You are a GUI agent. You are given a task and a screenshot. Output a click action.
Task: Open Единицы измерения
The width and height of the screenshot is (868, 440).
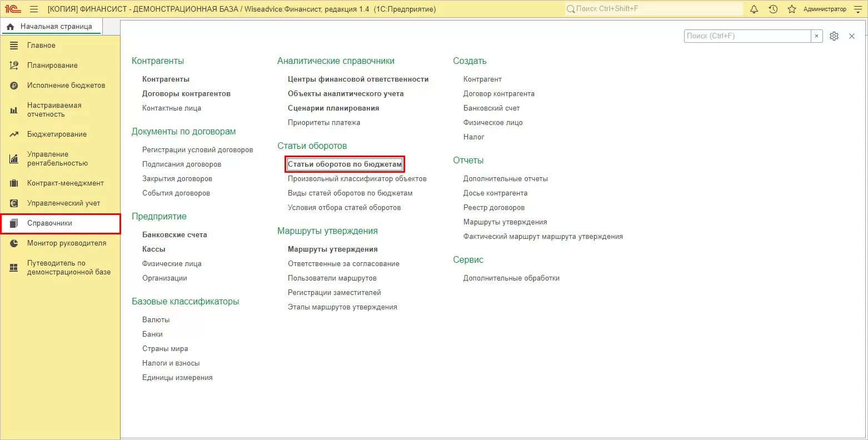point(177,378)
